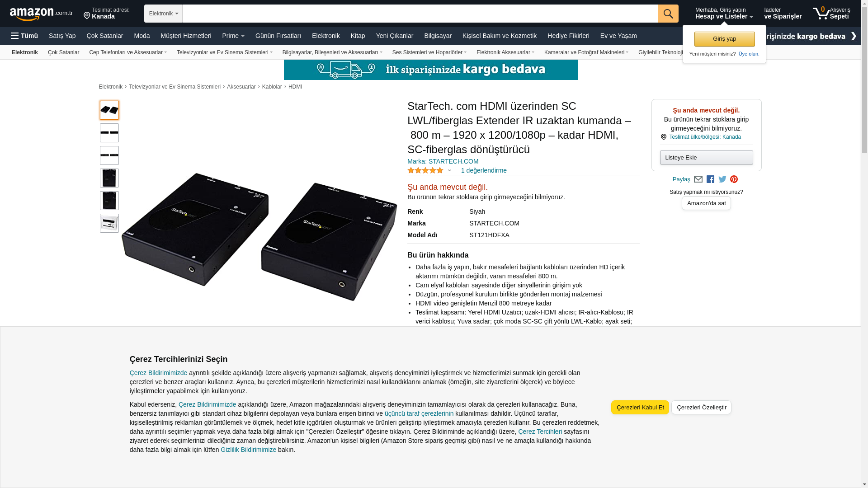Share the product via email icon
868x488 pixels.
[x=698, y=179]
